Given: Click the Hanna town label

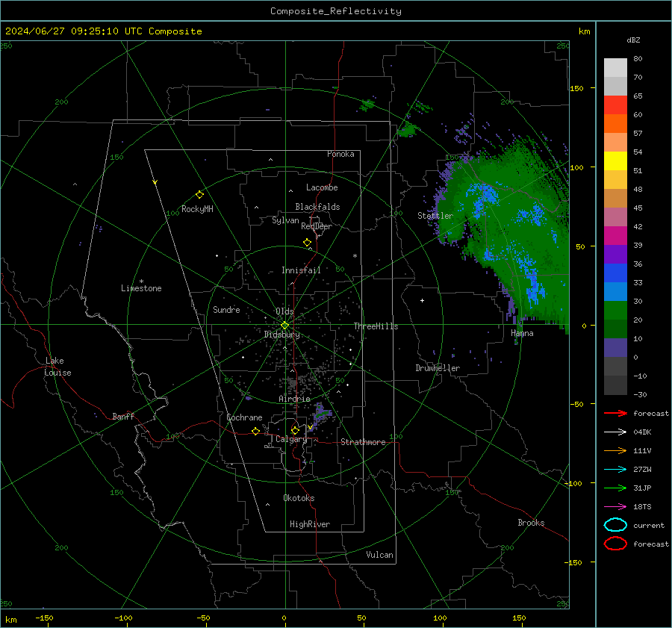Looking at the screenshot, I should (x=522, y=333).
